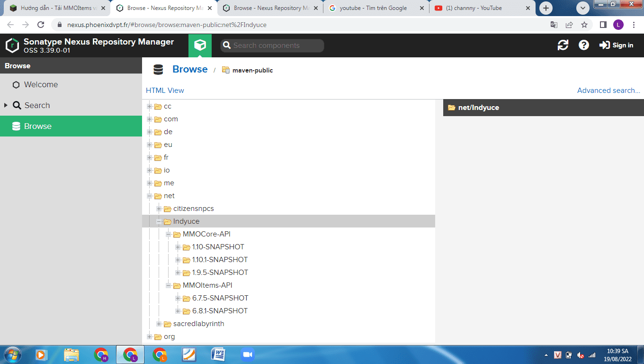Open the Advanced search link
The height and width of the screenshot is (364, 644).
(608, 91)
